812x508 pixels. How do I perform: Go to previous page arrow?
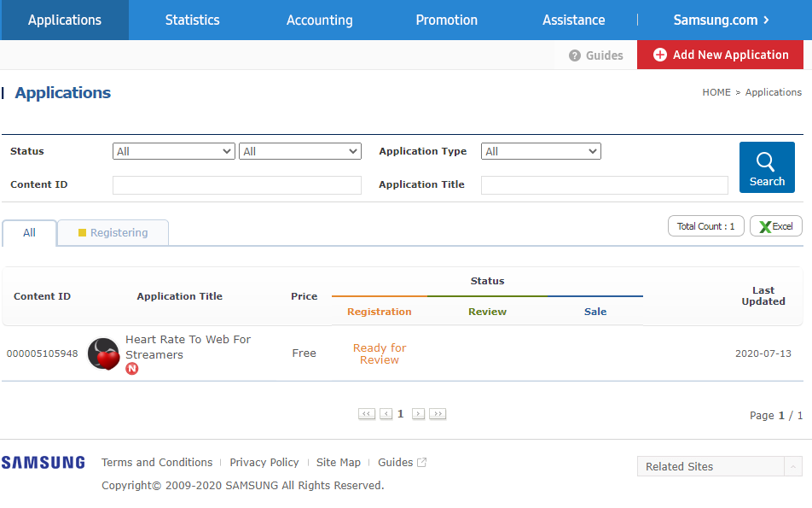[x=386, y=413]
